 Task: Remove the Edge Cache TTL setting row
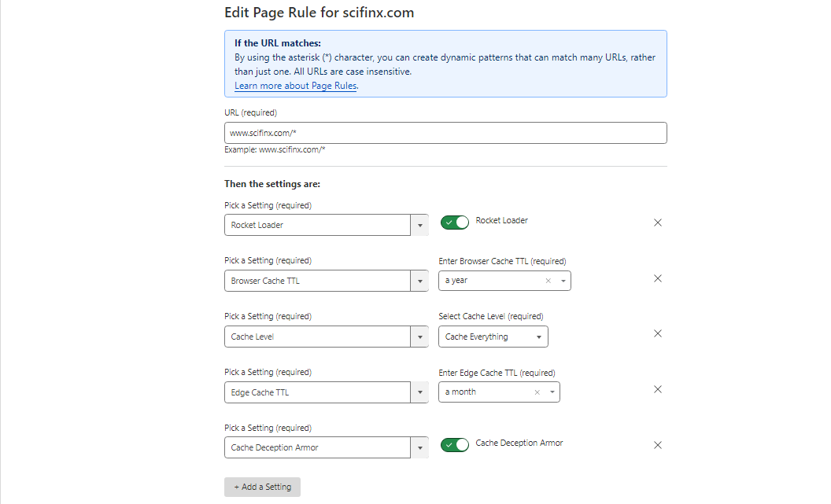coord(658,389)
